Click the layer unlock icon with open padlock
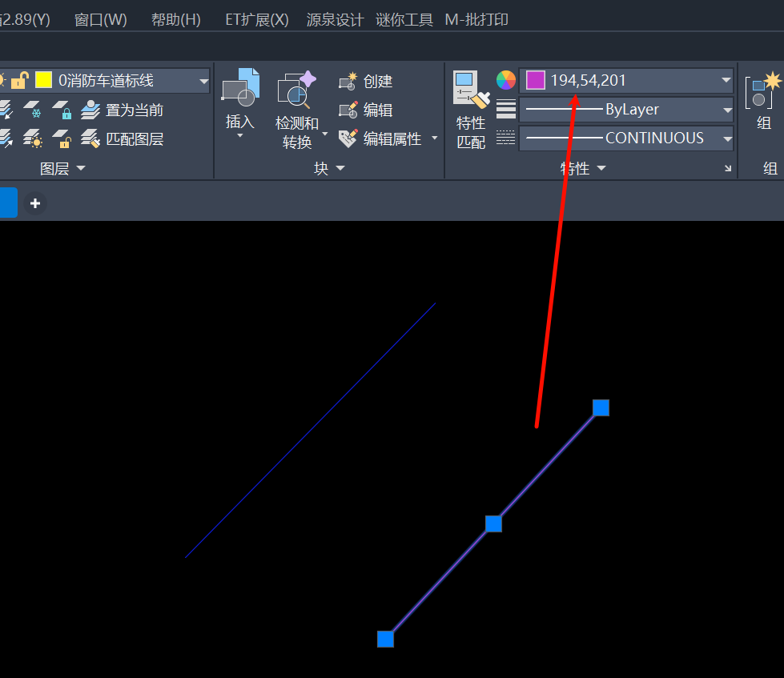The width and height of the screenshot is (784, 678). coord(62,138)
